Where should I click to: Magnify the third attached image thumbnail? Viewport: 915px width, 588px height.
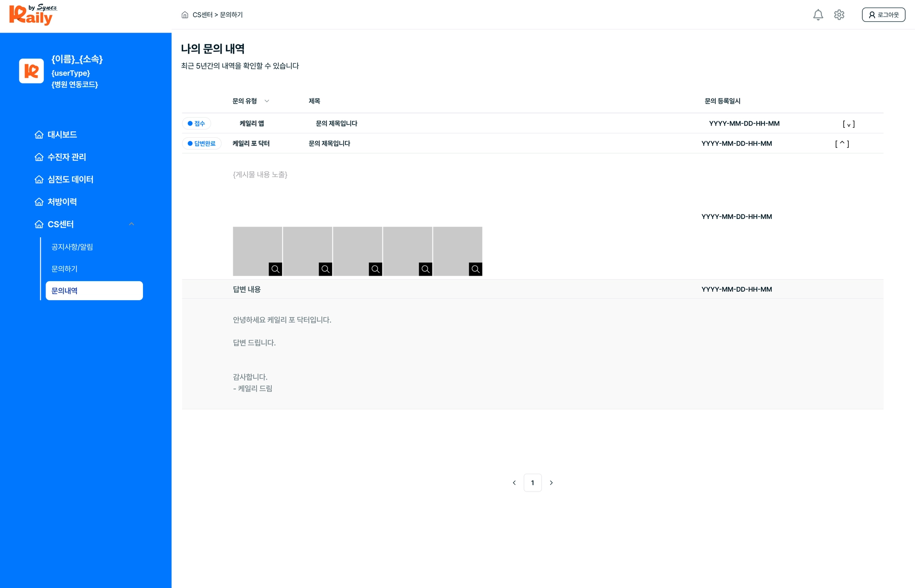375,269
